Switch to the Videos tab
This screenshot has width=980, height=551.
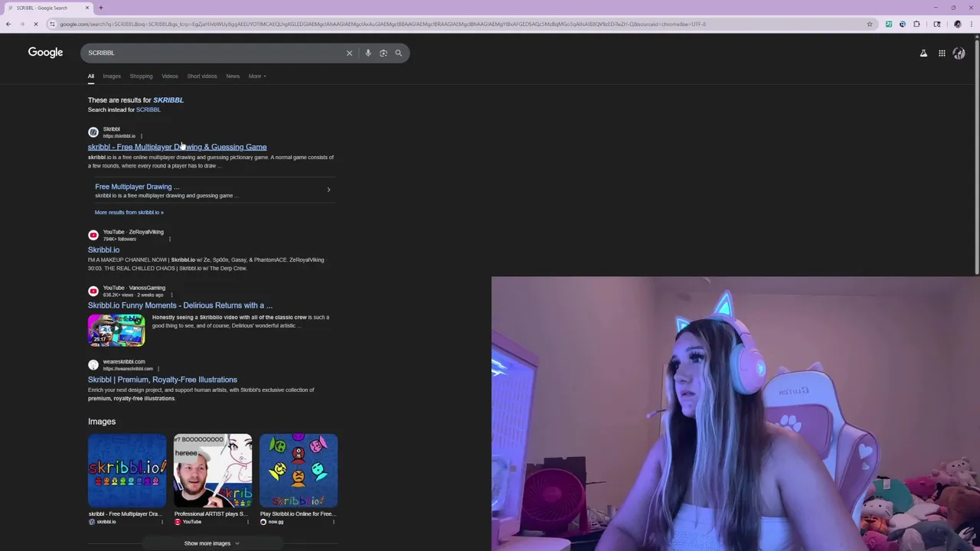pos(170,76)
